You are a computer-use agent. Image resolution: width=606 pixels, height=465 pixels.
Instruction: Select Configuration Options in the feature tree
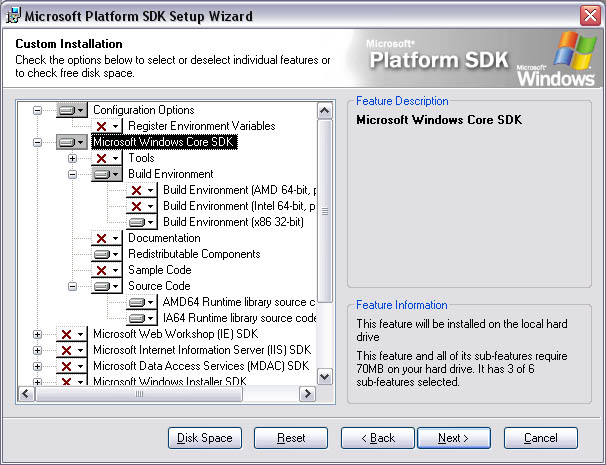[x=144, y=110]
